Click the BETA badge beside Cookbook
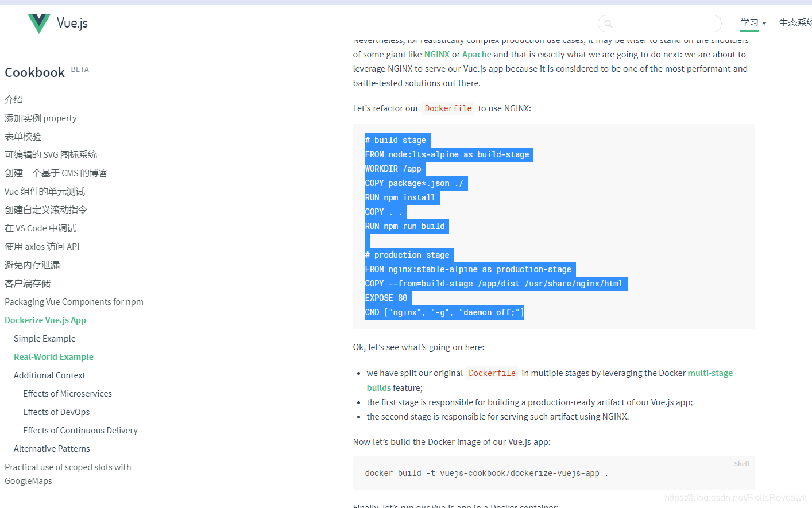This screenshot has width=812, height=508. [x=80, y=69]
